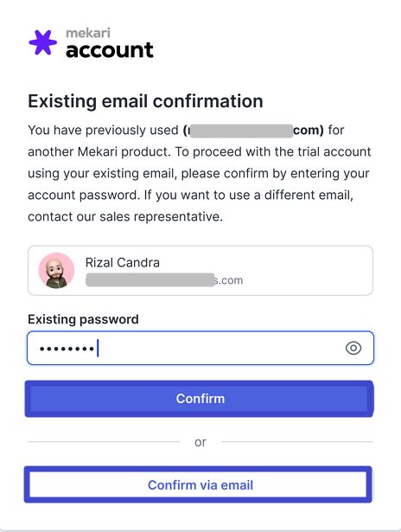
Task: Focus the Existing password input field
Action: pyautogui.click(x=200, y=348)
